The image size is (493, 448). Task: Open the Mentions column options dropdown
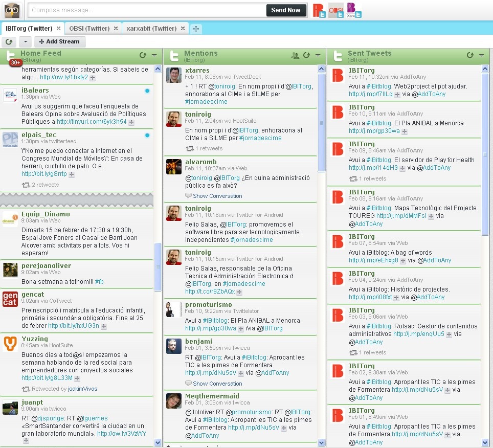[318, 55]
